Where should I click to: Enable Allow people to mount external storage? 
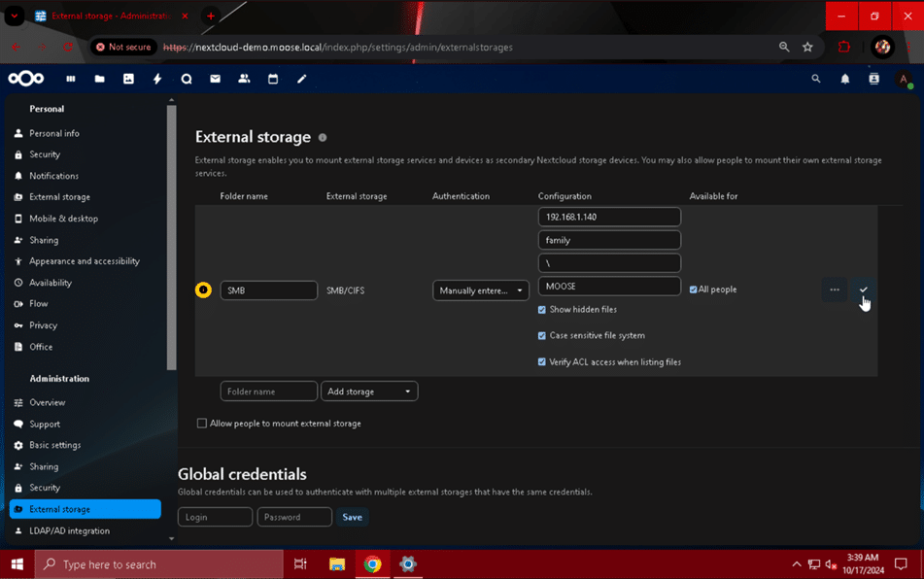(201, 424)
